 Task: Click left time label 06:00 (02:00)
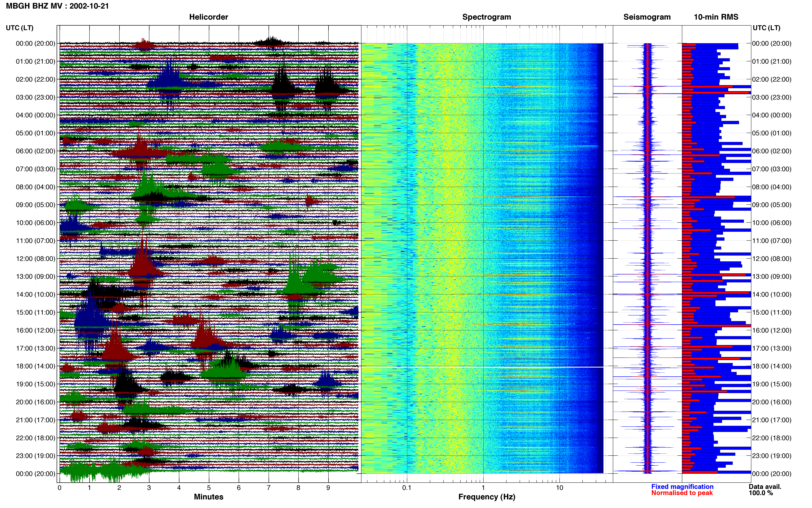click(x=36, y=151)
